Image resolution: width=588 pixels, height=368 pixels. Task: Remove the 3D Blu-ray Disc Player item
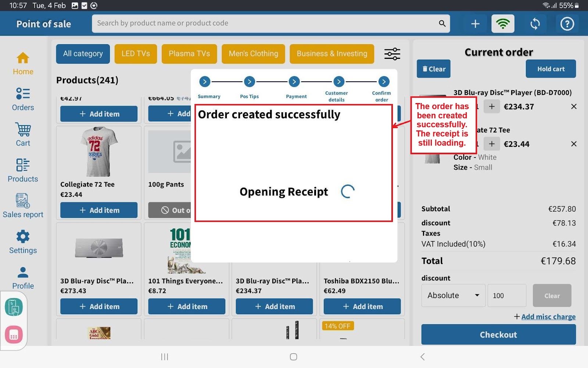(x=573, y=107)
